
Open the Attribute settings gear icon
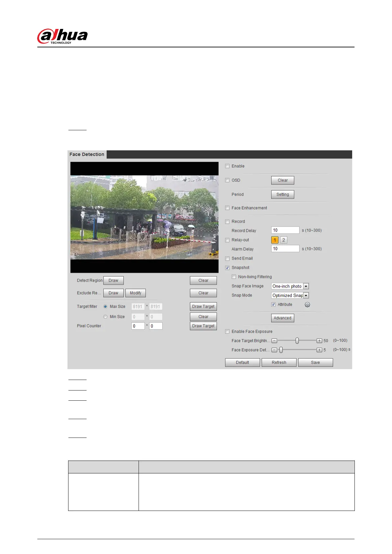point(307,305)
